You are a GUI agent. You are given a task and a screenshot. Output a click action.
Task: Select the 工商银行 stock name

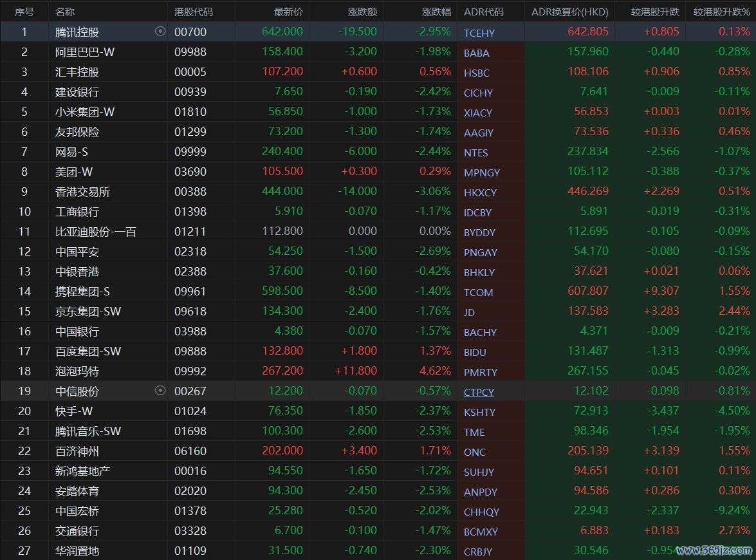(x=77, y=212)
